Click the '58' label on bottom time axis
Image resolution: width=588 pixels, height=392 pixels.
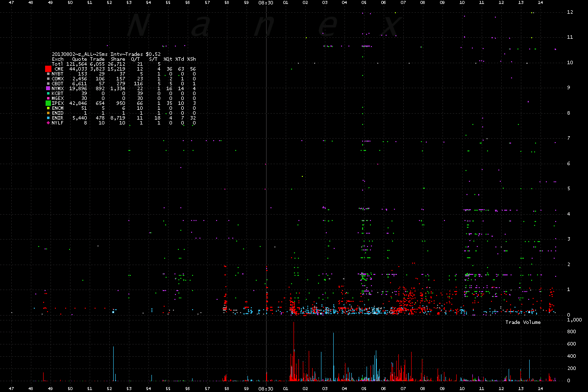(227, 388)
